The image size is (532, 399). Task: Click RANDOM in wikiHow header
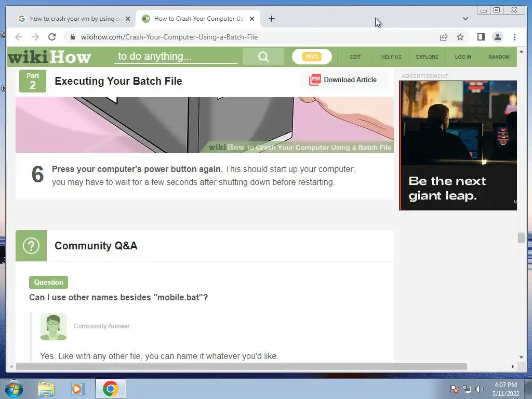coord(499,57)
